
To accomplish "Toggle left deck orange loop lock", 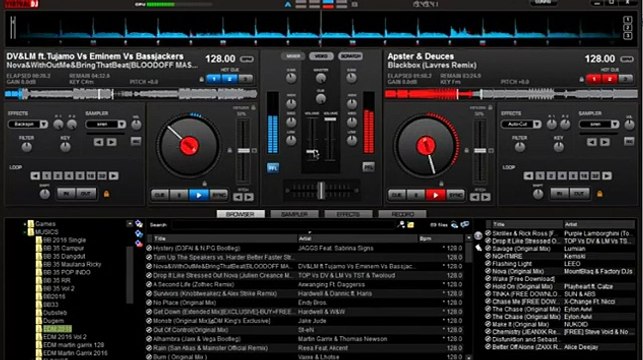I will point(107,194).
